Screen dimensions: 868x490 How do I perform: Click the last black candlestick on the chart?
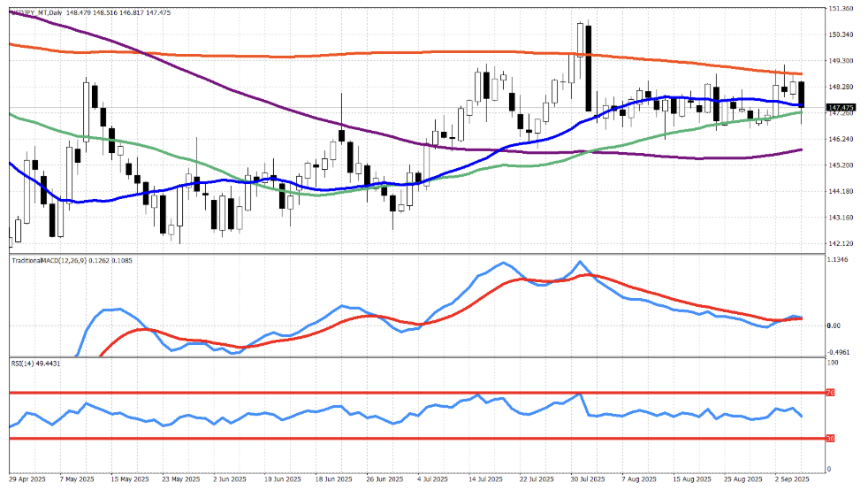tap(802, 94)
